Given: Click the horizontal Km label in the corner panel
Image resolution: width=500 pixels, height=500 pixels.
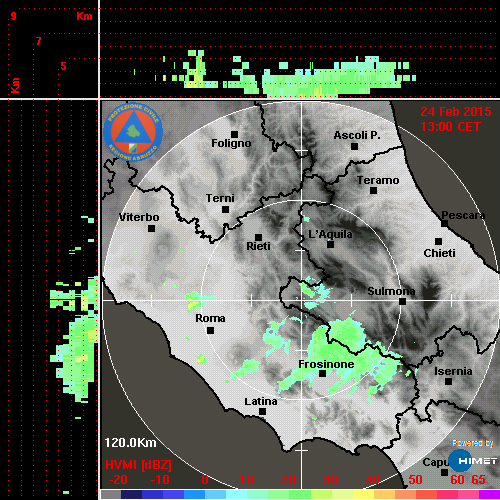Looking at the screenshot, I should (x=84, y=16).
